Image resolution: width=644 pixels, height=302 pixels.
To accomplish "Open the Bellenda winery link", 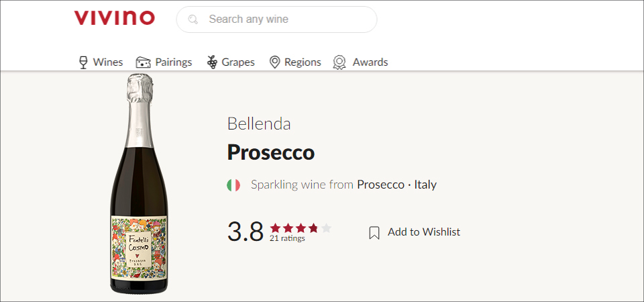I will click(259, 124).
